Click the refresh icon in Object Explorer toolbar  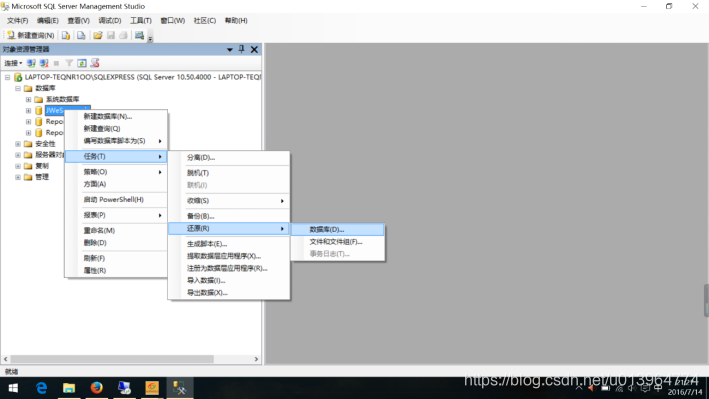82,63
